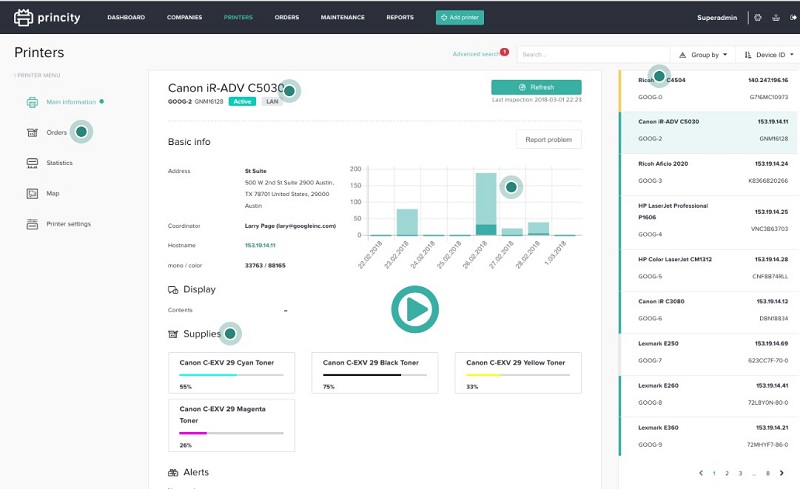Click the settings gear icon in header
800x489 pixels.
[758, 17]
